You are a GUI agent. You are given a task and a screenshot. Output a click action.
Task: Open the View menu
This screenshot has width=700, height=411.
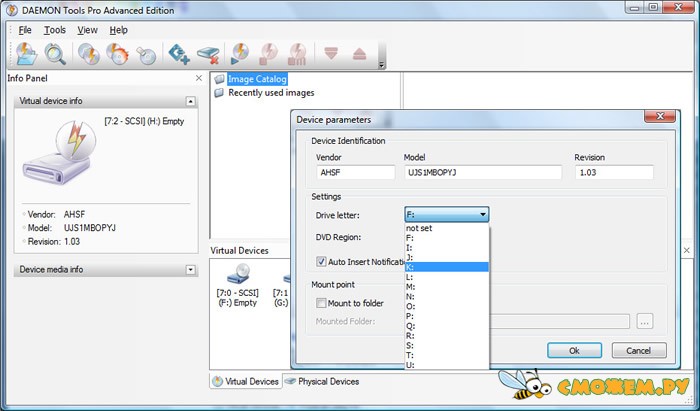(87, 30)
